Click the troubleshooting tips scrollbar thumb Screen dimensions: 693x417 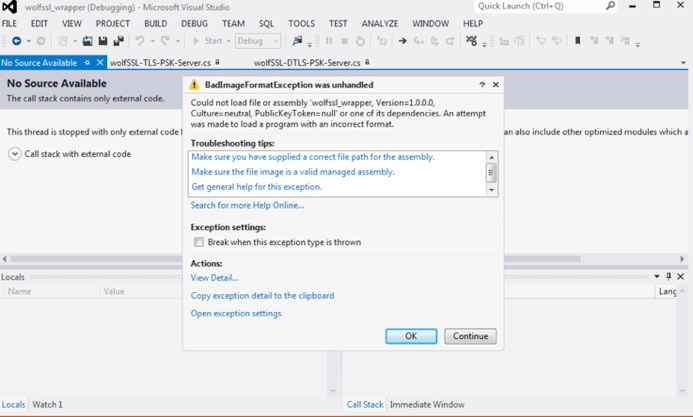click(491, 172)
